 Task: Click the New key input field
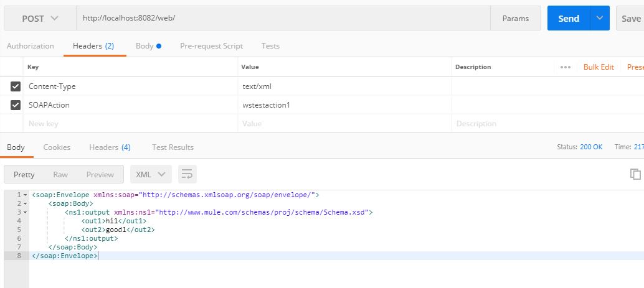(x=131, y=124)
